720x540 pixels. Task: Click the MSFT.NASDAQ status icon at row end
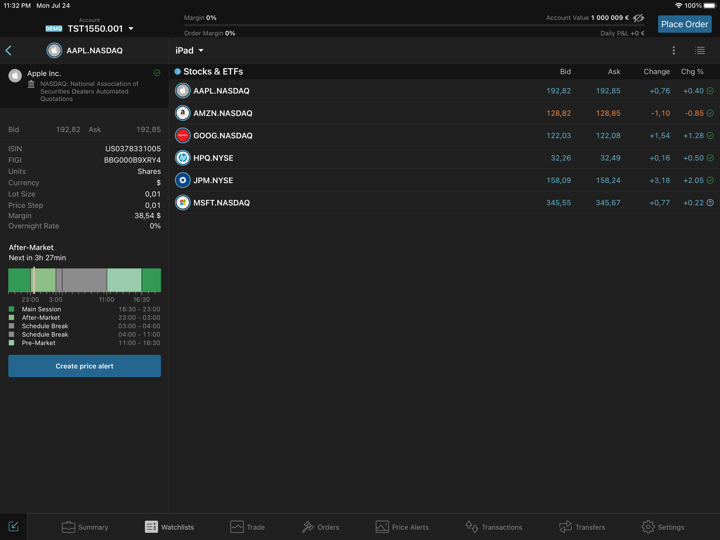[x=710, y=203]
